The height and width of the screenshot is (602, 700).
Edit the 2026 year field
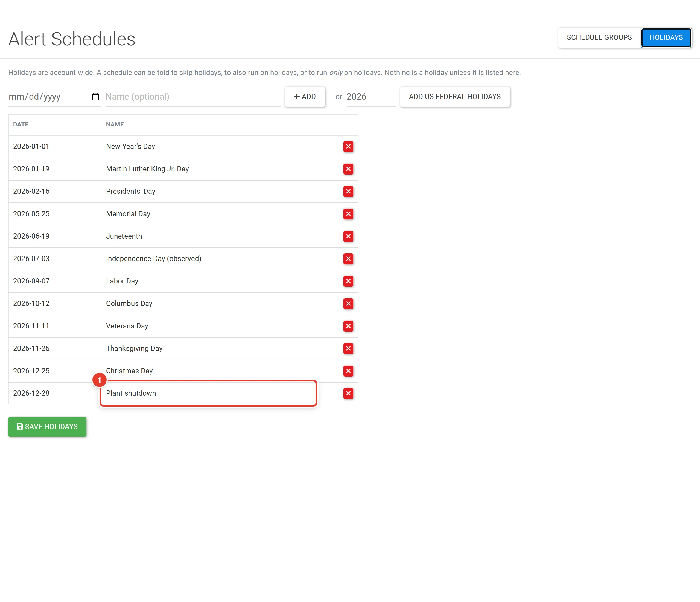371,97
